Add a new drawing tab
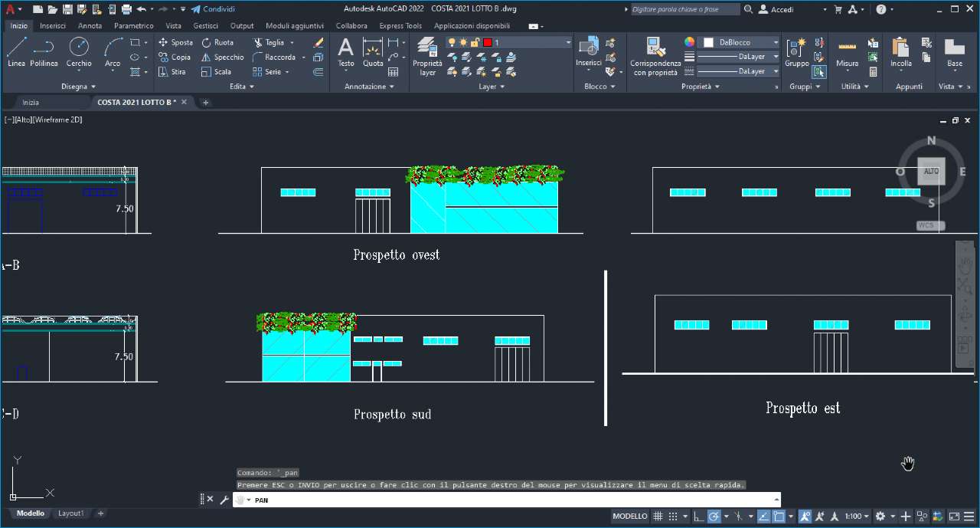This screenshot has width=980, height=528. tap(205, 102)
